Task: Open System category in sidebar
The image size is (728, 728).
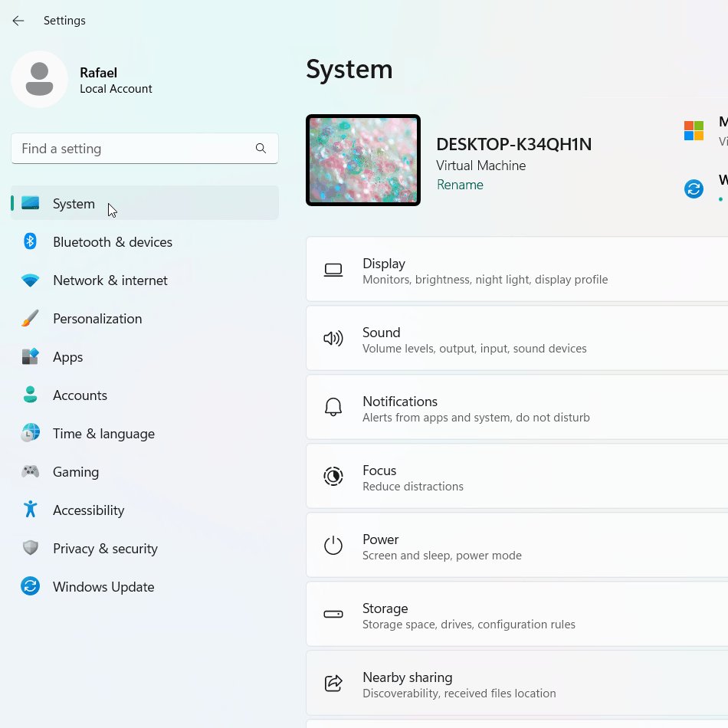Action: (x=145, y=203)
